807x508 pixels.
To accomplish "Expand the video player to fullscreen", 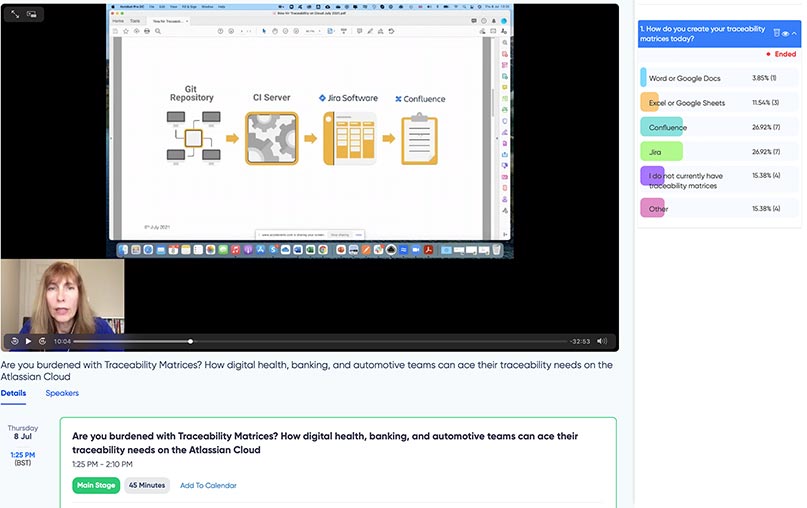I will (15, 14).
